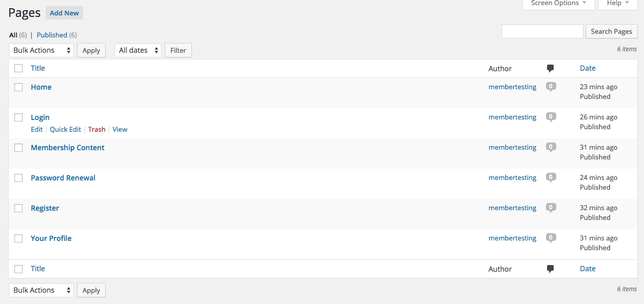Expand the All dates filter dropdown
The width and height of the screenshot is (644, 304).
pos(138,50)
